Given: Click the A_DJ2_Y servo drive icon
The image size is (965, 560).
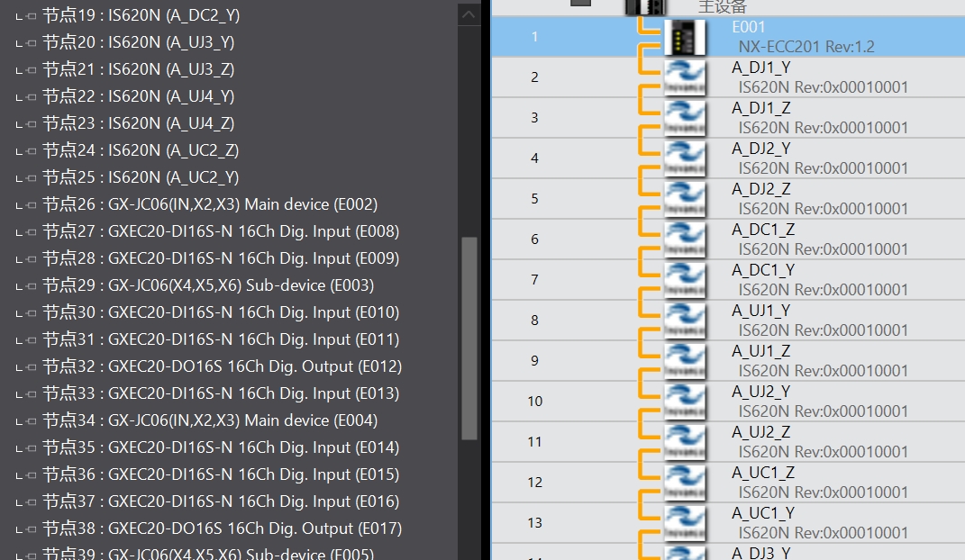Looking at the screenshot, I should click(685, 158).
